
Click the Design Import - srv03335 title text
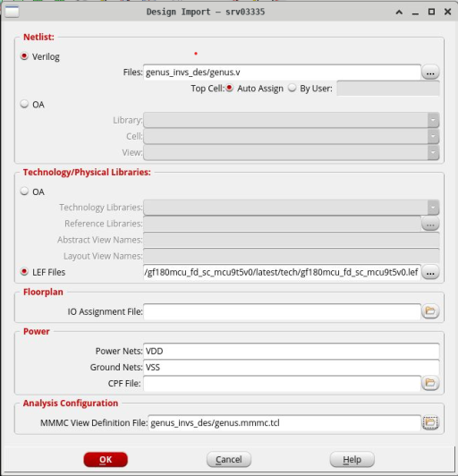(x=206, y=12)
